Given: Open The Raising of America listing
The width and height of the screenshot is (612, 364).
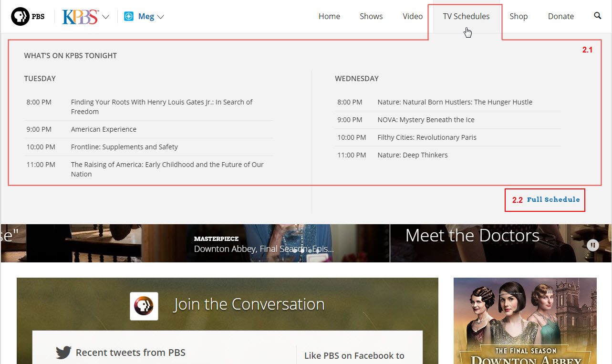Looking at the screenshot, I should (167, 169).
